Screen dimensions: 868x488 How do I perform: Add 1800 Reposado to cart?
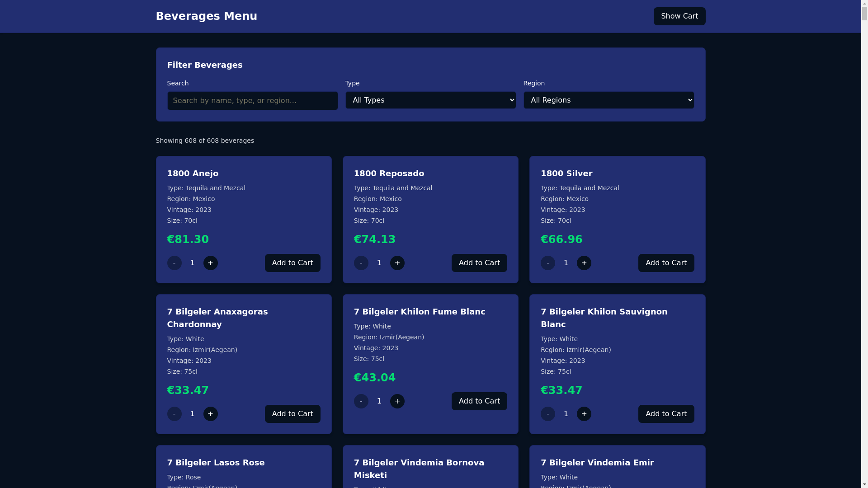479,263
